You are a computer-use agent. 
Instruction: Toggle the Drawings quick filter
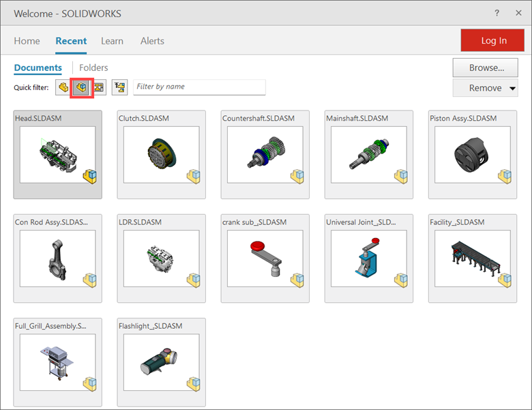[x=99, y=87]
